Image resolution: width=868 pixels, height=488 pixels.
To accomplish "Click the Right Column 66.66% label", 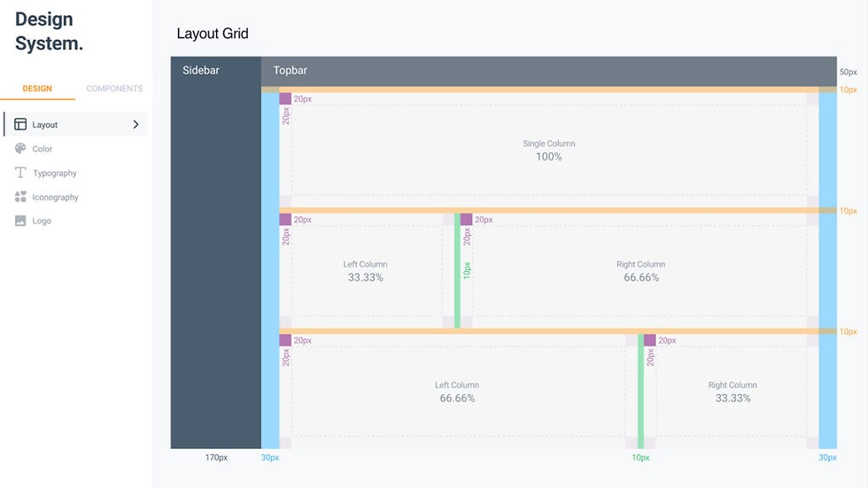I will point(641,271).
